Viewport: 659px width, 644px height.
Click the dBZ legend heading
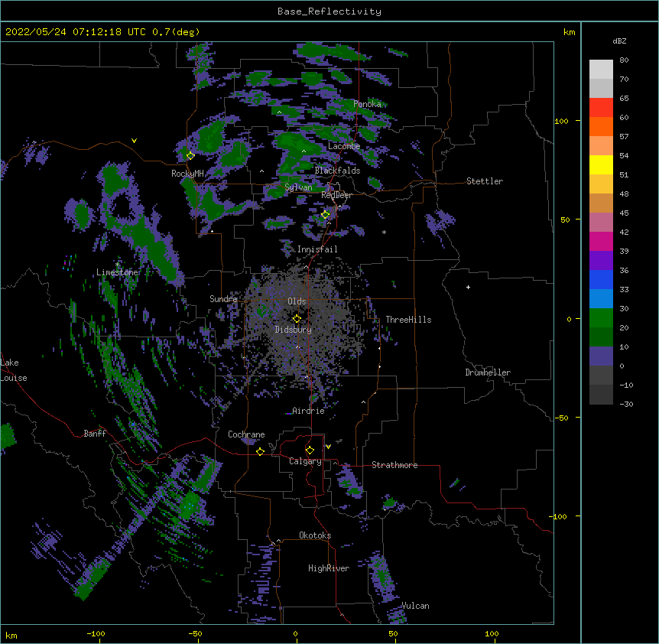point(619,41)
